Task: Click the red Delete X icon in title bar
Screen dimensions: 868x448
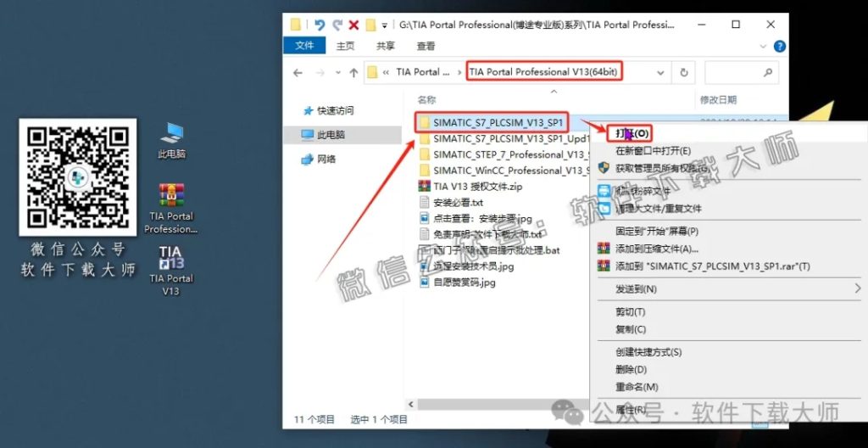Action: [x=353, y=25]
